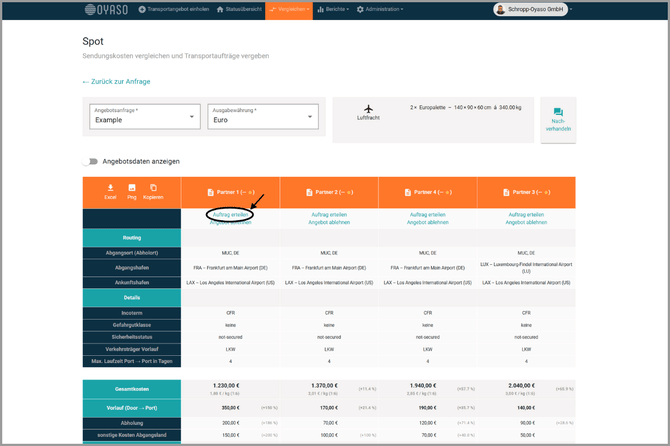Click the Luftfracht airplane icon
This screenshot has width=670, height=446.
tap(369, 107)
